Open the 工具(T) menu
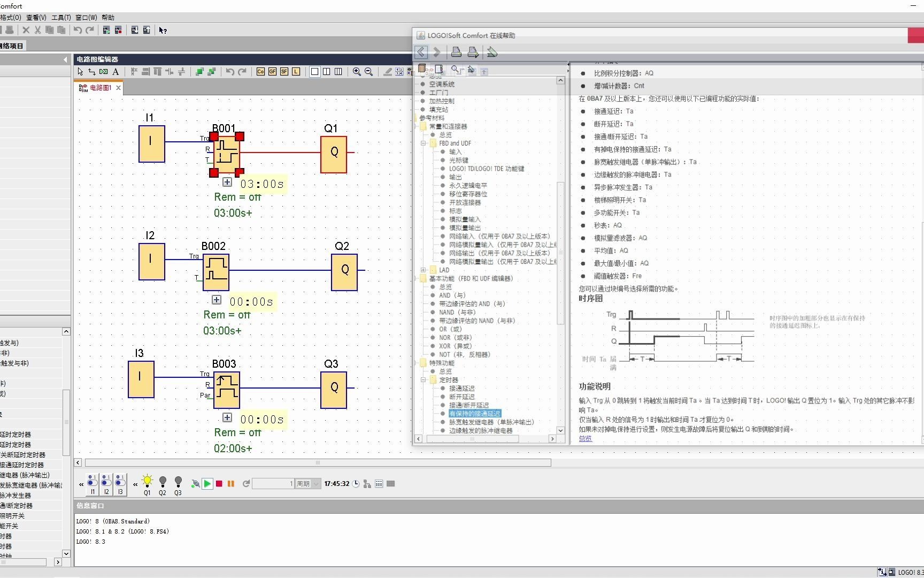Viewport: 924px width, 578px height. (x=61, y=18)
